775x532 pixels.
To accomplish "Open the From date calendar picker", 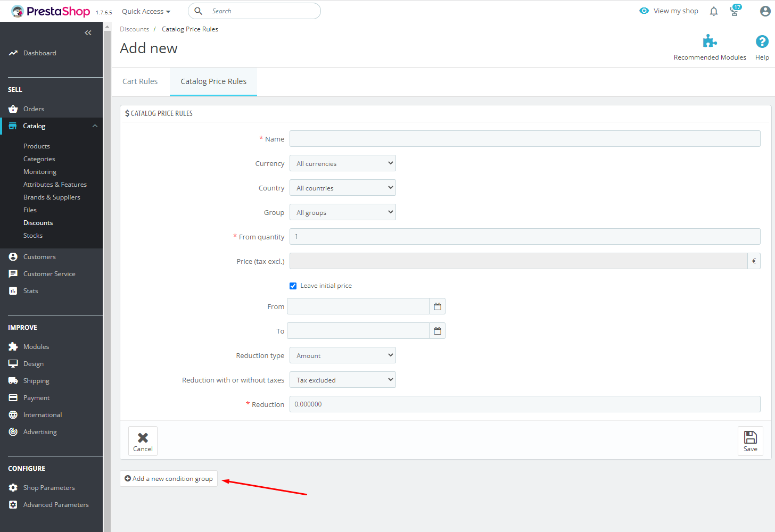I will pos(438,306).
